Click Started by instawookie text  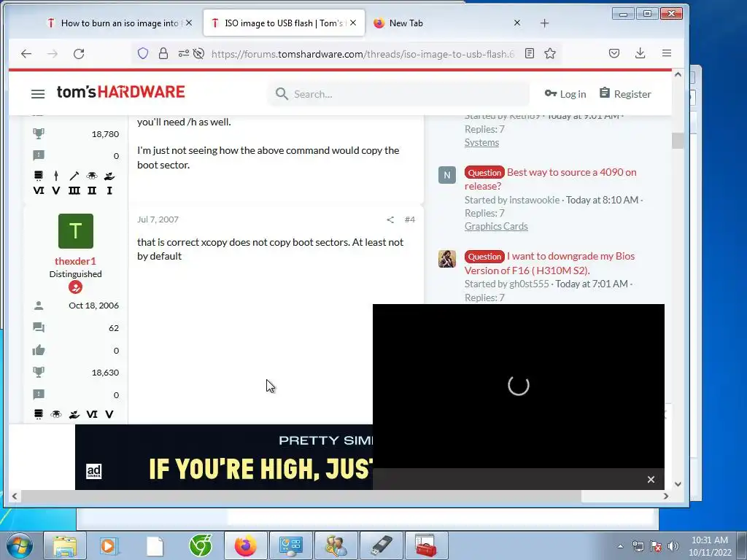pyautogui.click(x=512, y=200)
